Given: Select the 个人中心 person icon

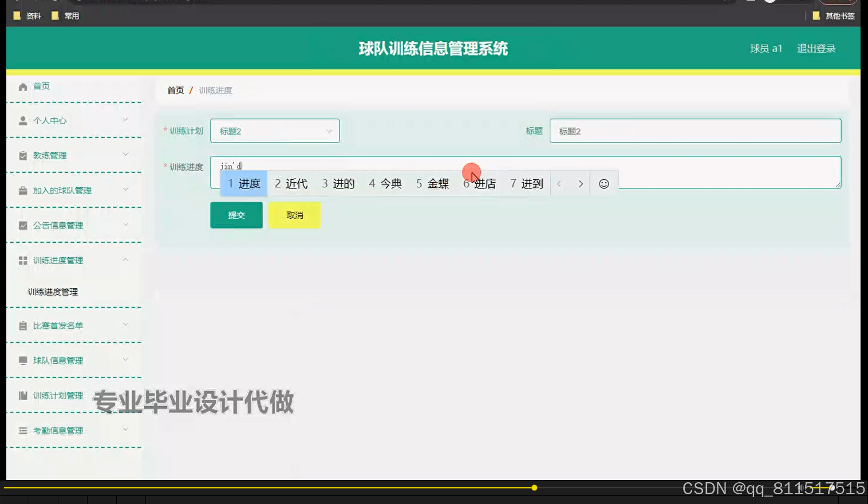Looking at the screenshot, I should tap(23, 120).
